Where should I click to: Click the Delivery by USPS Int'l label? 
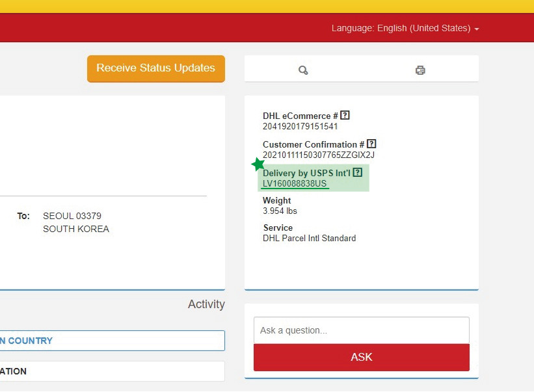pos(306,173)
